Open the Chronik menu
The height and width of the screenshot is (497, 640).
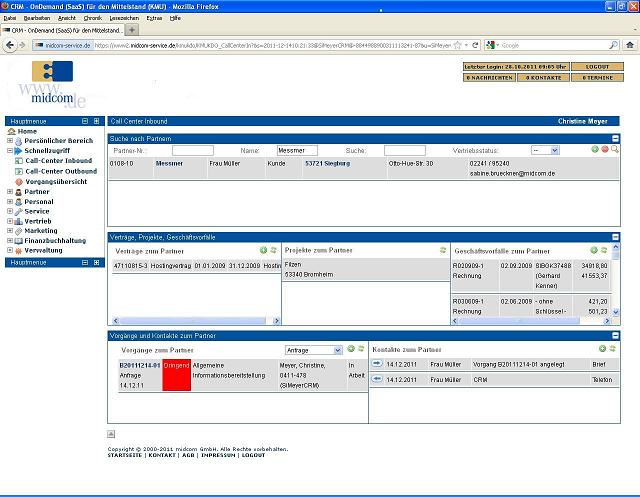point(93,18)
